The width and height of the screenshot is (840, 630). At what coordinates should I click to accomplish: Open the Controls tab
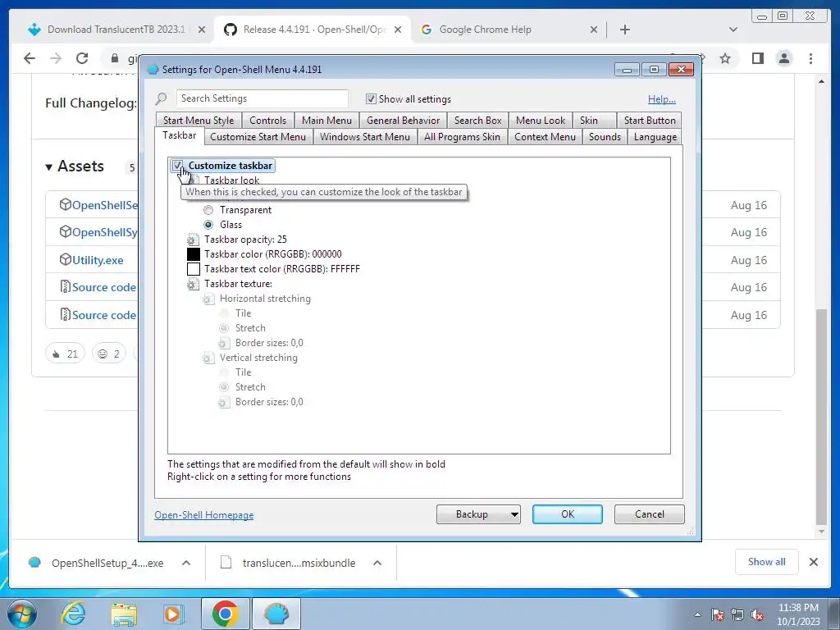(268, 121)
